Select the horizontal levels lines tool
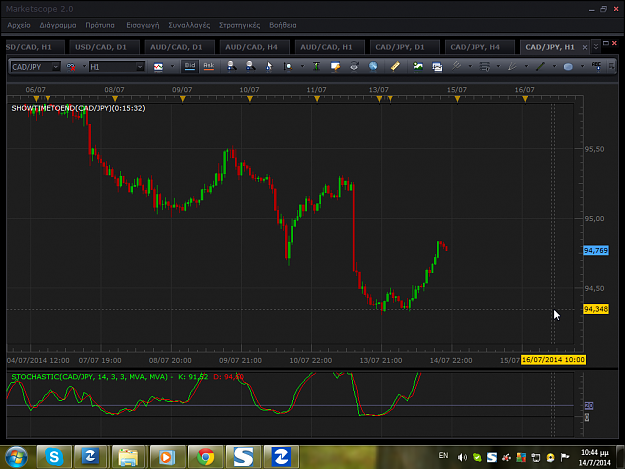 point(485,67)
